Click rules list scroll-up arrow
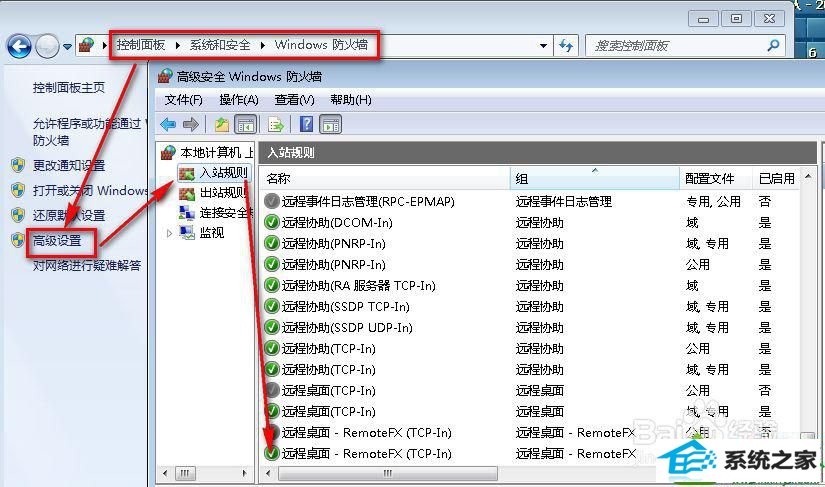 [808, 177]
